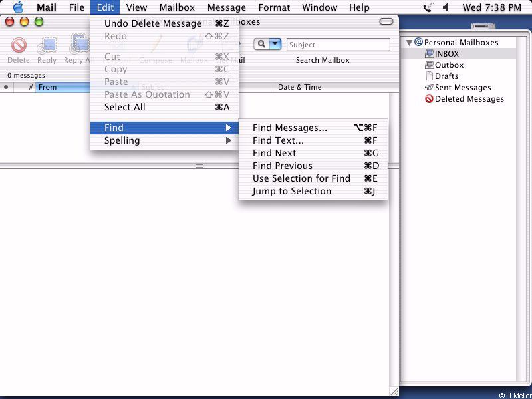Click the menu bar clock Wed 7:38 PM
The image size is (532, 399).
[x=491, y=7]
